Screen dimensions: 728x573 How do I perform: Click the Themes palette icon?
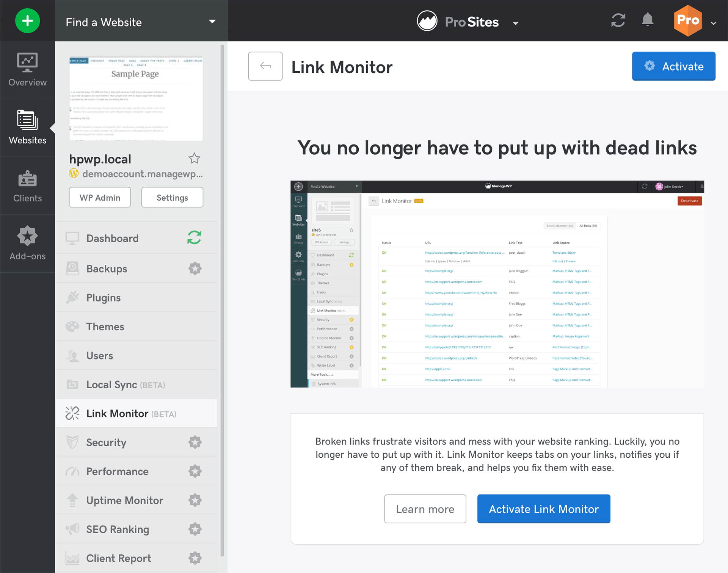72,326
